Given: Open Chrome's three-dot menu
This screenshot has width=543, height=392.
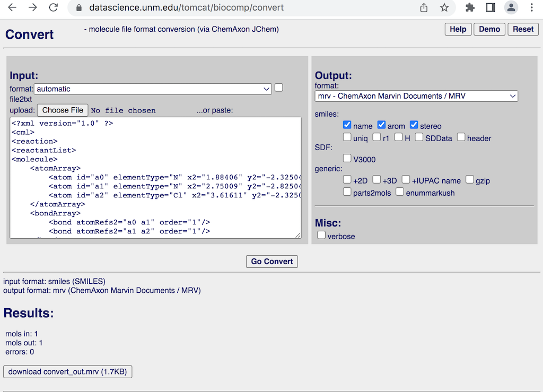Looking at the screenshot, I should tap(532, 7).
